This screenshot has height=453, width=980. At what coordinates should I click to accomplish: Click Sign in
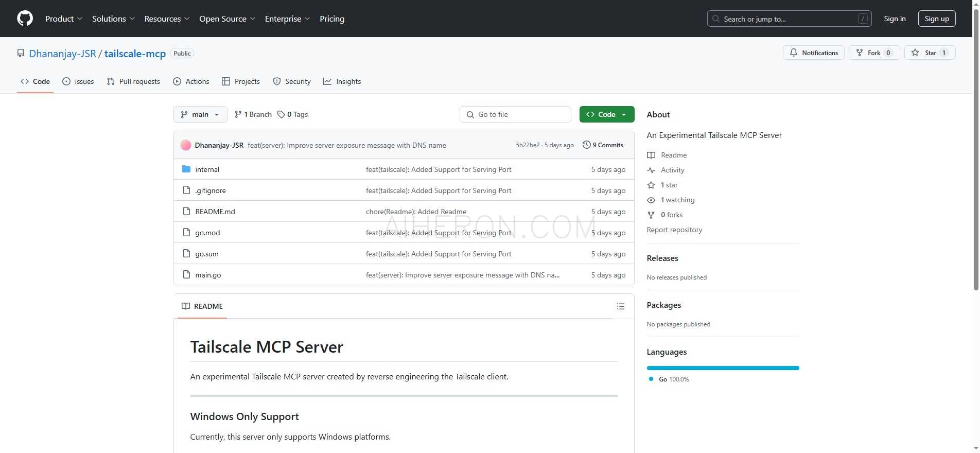pyautogui.click(x=895, y=19)
